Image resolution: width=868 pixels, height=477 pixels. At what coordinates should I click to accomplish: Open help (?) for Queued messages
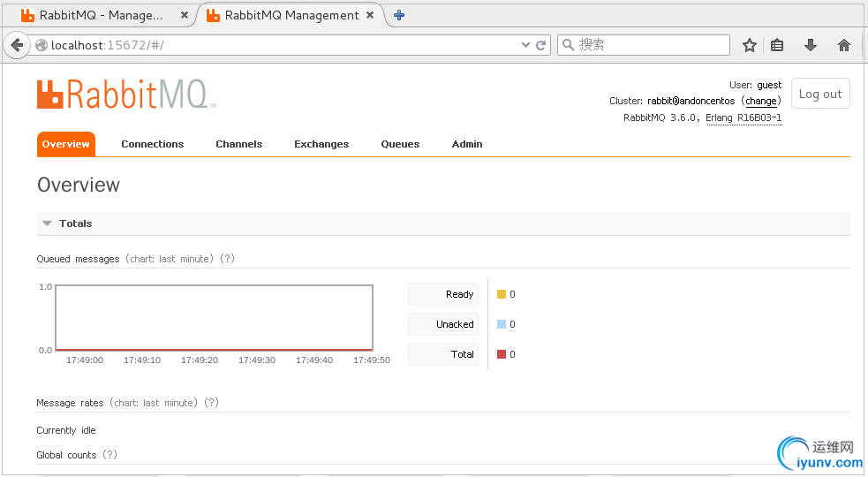tap(227, 259)
